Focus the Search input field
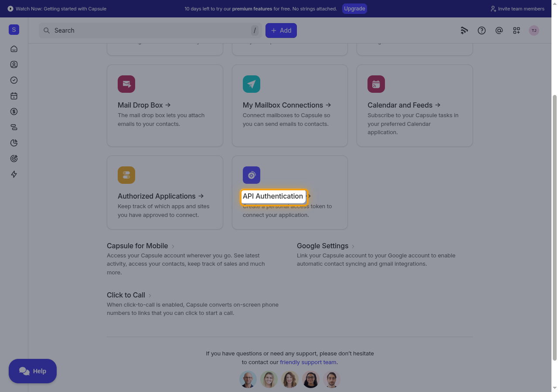 tap(150, 30)
